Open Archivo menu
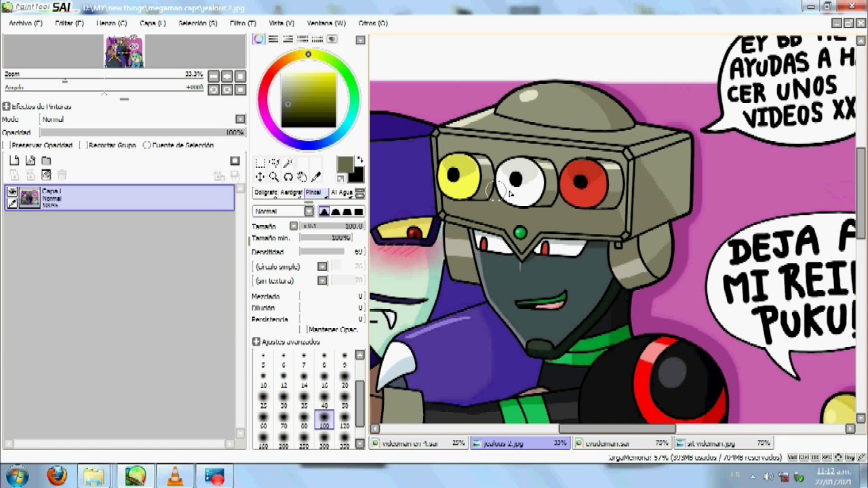The height and width of the screenshot is (488, 868). [x=26, y=23]
